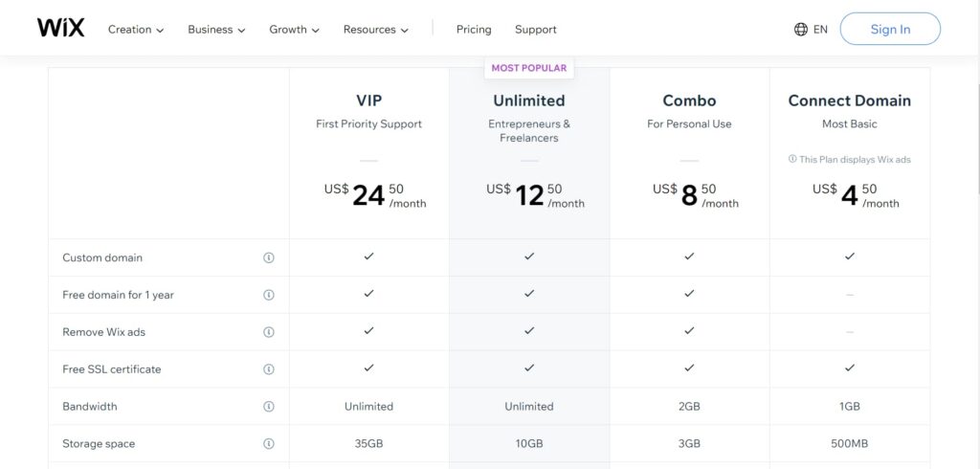Click VIP checkmark for Custom domain
Viewport: 980px width, 469px height.
368,257
